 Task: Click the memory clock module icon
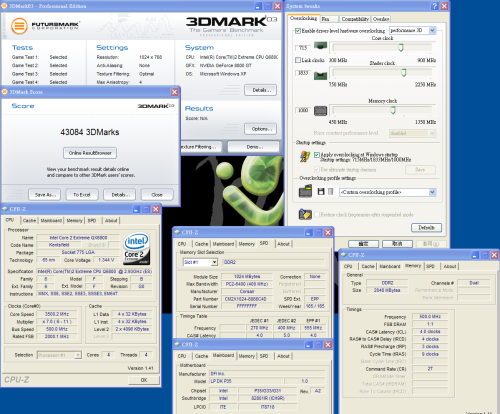320,111
